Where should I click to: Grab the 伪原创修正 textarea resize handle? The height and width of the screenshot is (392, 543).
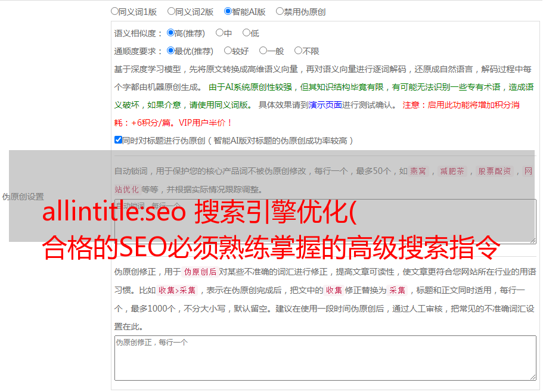tap(533, 377)
